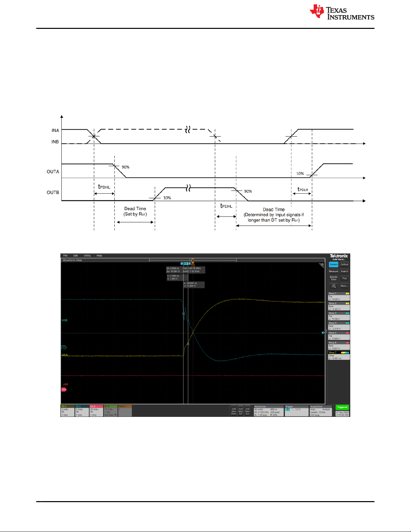Open Meas 4 Base badge
Screen dimensions: 411x532
coord(339,326)
